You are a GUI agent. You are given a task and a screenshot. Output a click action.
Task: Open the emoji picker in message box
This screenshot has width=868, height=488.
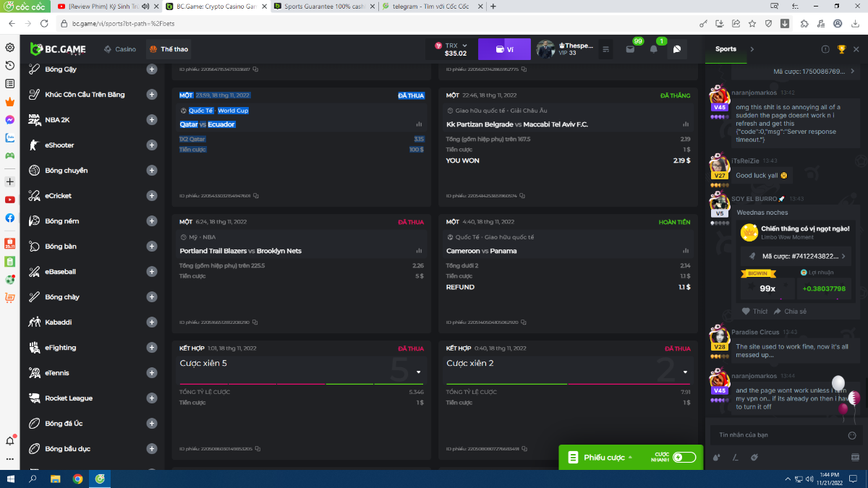(x=851, y=435)
